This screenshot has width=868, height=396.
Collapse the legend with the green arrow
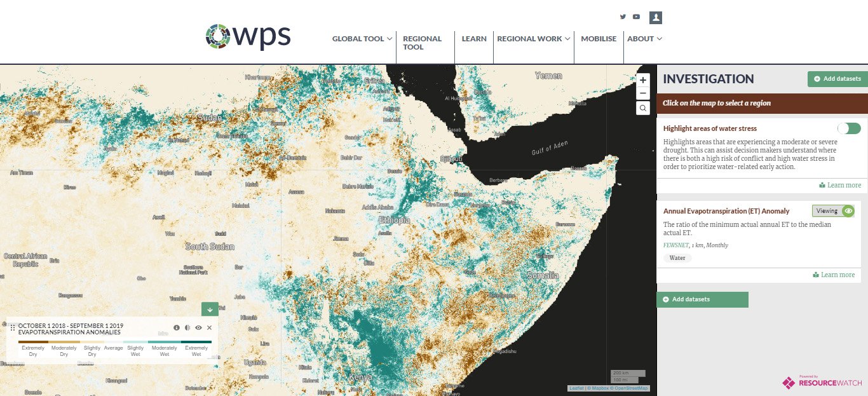pos(210,309)
